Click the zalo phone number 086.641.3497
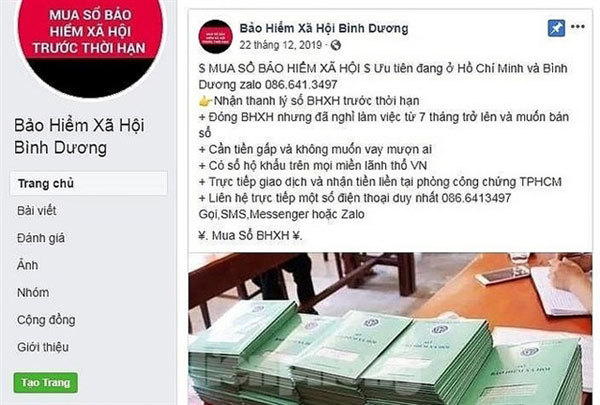 click(x=301, y=85)
